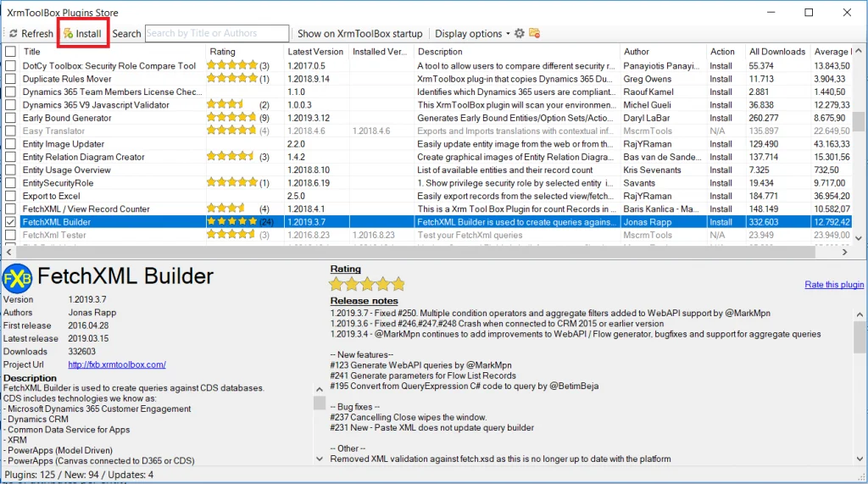Check Dynamics 365 Team Members License checkbox
Viewport: 868px width, 484px height.
[10, 92]
